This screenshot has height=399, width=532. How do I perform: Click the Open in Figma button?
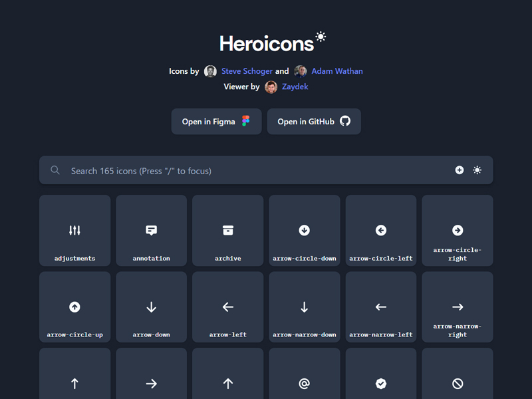click(x=216, y=121)
